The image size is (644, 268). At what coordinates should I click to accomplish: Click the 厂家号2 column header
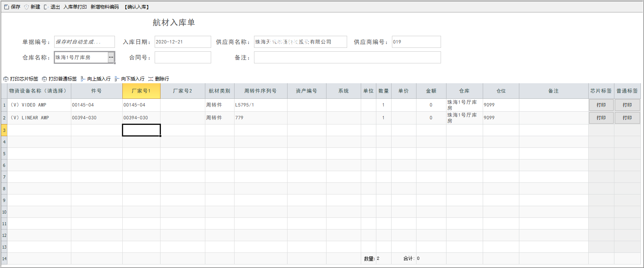coord(183,91)
